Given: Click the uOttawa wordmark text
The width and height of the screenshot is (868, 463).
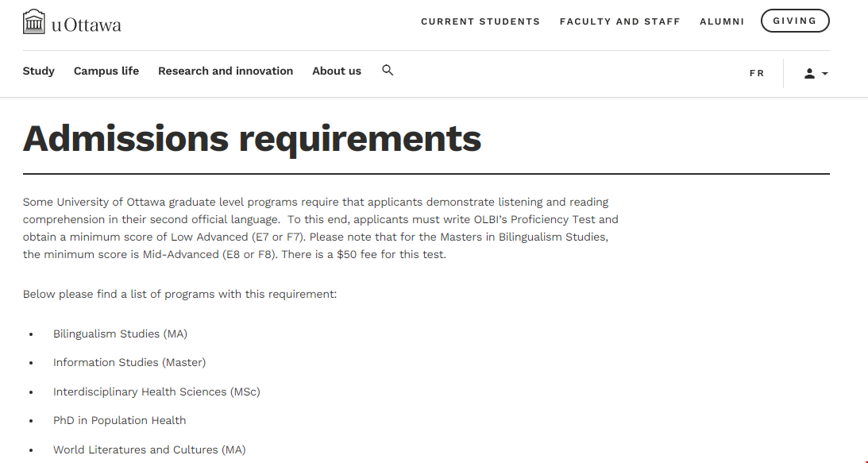Looking at the screenshot, I should [87, 25].
